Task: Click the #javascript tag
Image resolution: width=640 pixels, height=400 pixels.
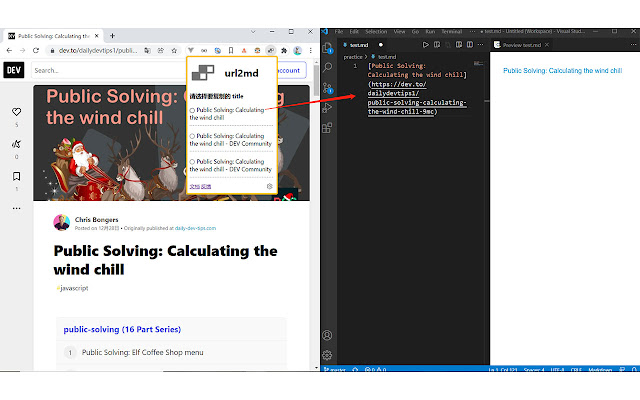Action: tap(73, 288)
